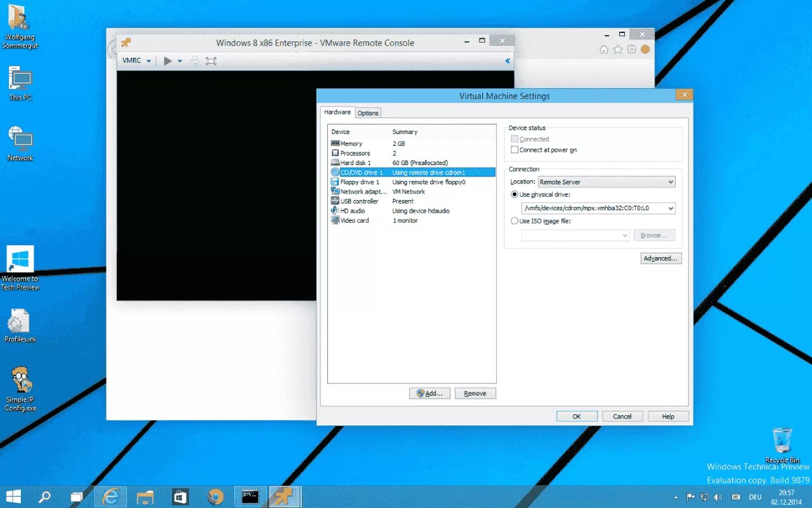Launch Simple IP Config.exe from desktop
The height and width of the screenshot is (508, 812).
[20, 389]
